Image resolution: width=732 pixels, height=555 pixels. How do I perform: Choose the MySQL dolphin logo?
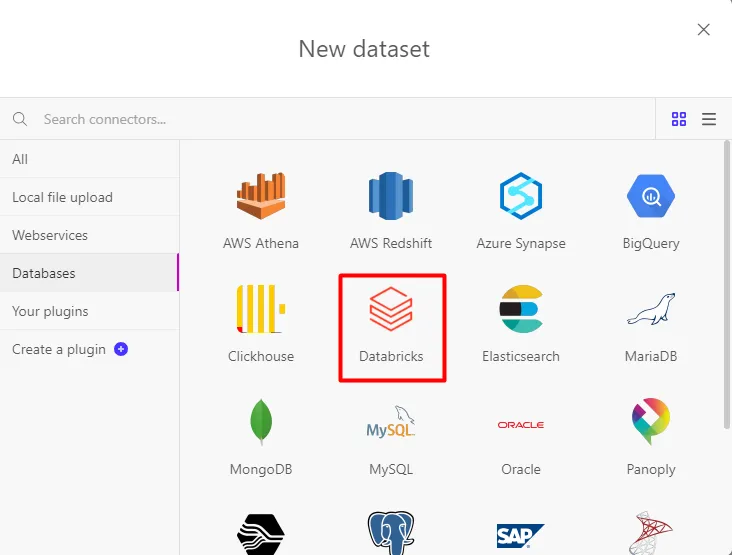click(x=391, y=422)
